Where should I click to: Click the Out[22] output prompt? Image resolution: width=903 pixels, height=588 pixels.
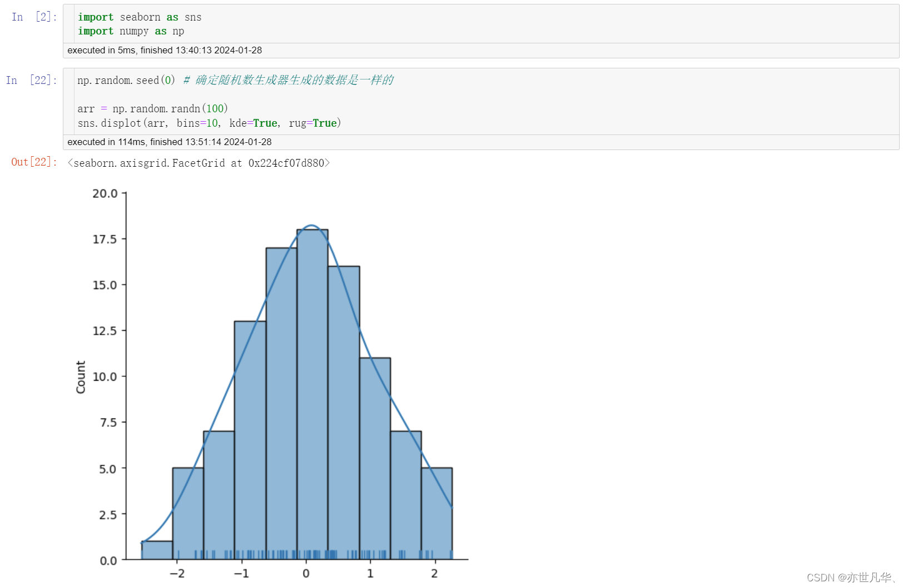34,162
